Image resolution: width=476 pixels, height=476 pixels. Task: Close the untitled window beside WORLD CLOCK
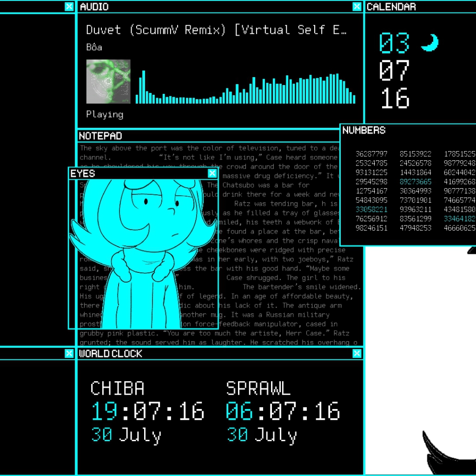click(69, 353)
